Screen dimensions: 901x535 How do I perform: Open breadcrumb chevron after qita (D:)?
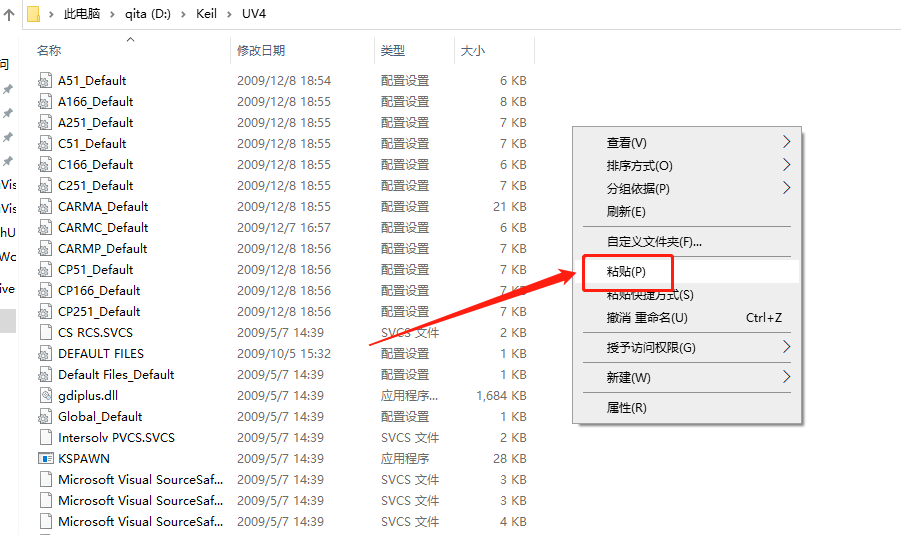click(183, 14)
